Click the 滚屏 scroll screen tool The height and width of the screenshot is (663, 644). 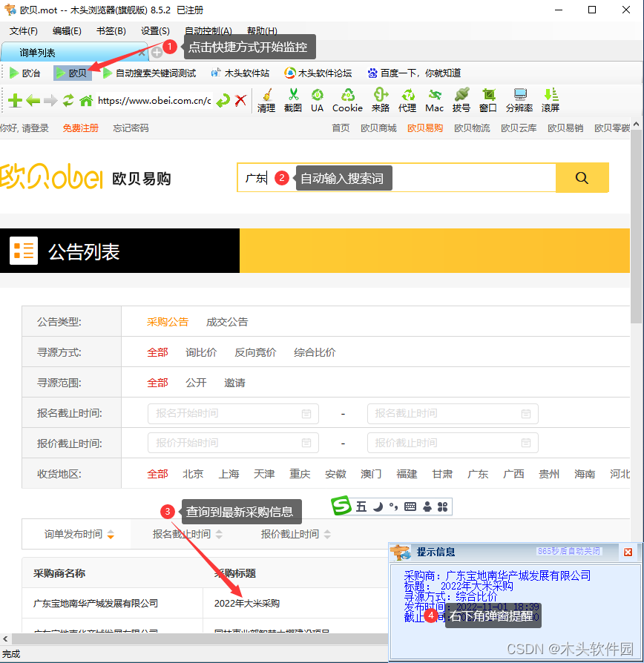(x=551, y=101)
